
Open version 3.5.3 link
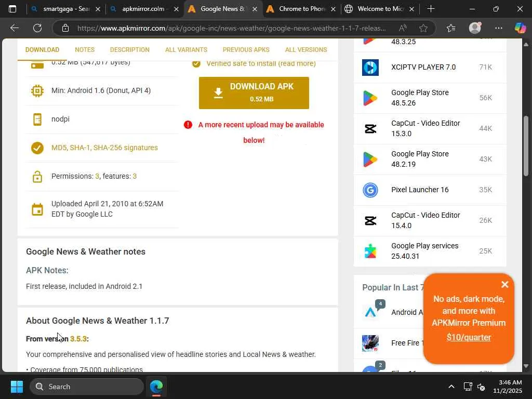point(78,339)
